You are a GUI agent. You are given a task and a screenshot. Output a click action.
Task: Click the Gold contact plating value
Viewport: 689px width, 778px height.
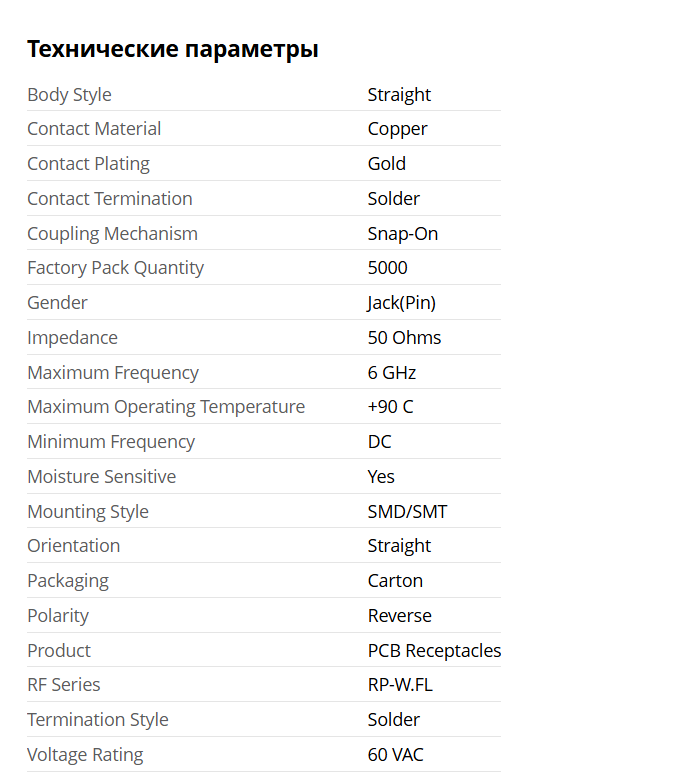coord(386,164)
